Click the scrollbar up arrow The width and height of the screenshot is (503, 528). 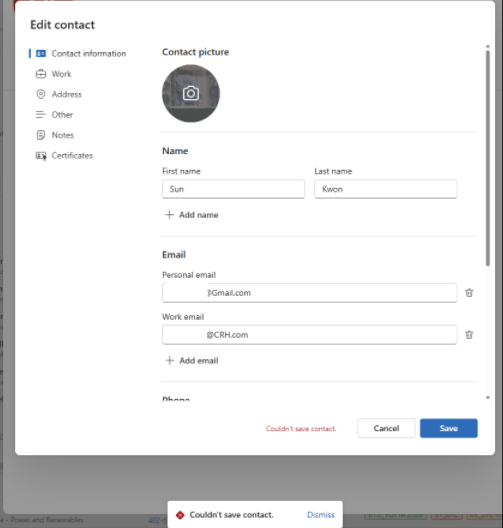pos(488,46)
